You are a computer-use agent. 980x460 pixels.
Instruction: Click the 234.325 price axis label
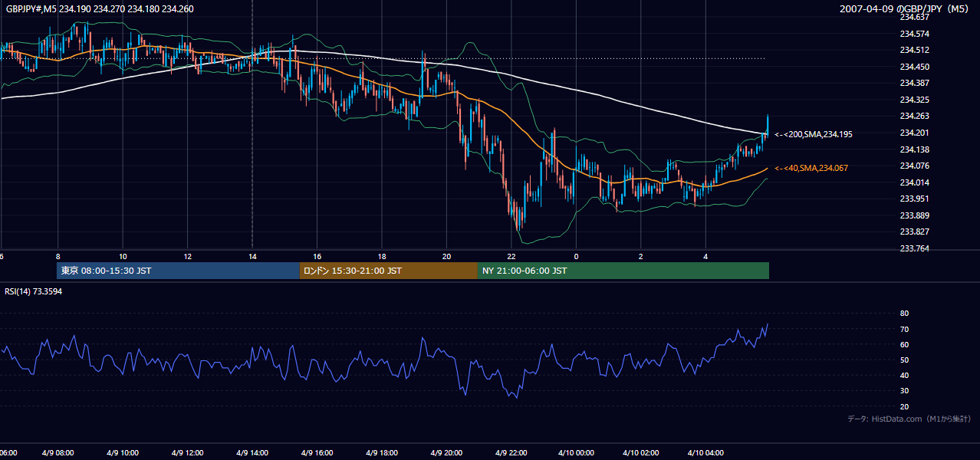coord(914,100)
